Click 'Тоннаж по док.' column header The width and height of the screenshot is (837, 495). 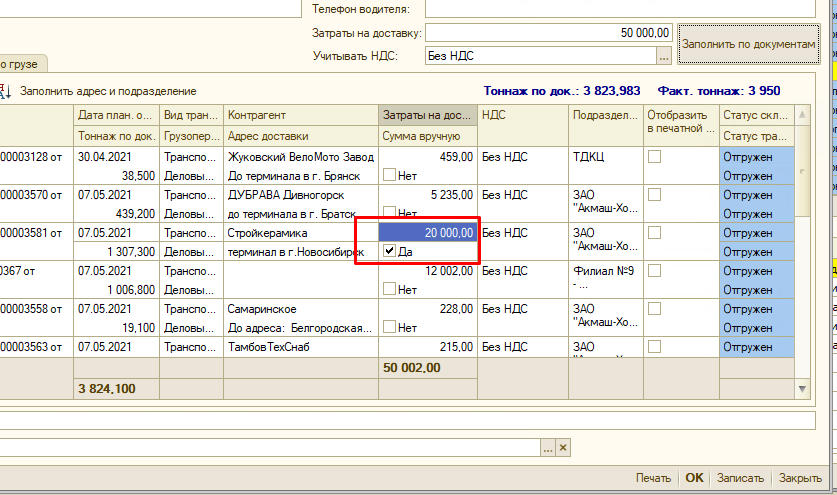coord(116,136)
